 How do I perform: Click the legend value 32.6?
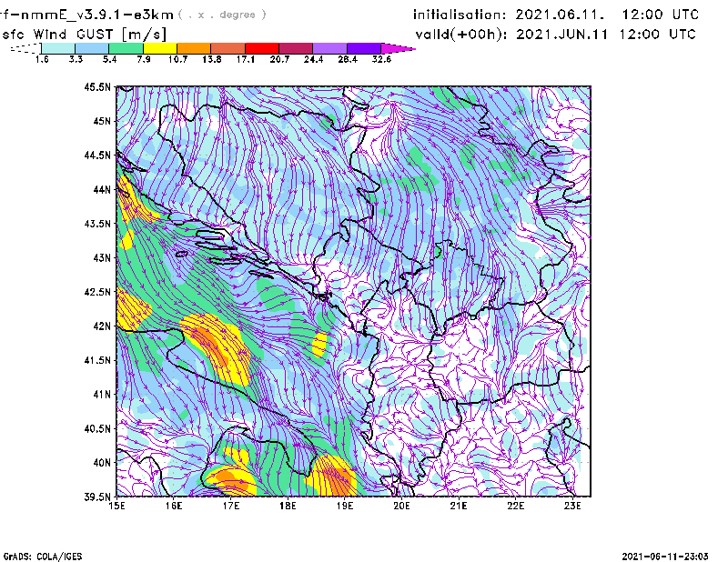click(381, 59)
